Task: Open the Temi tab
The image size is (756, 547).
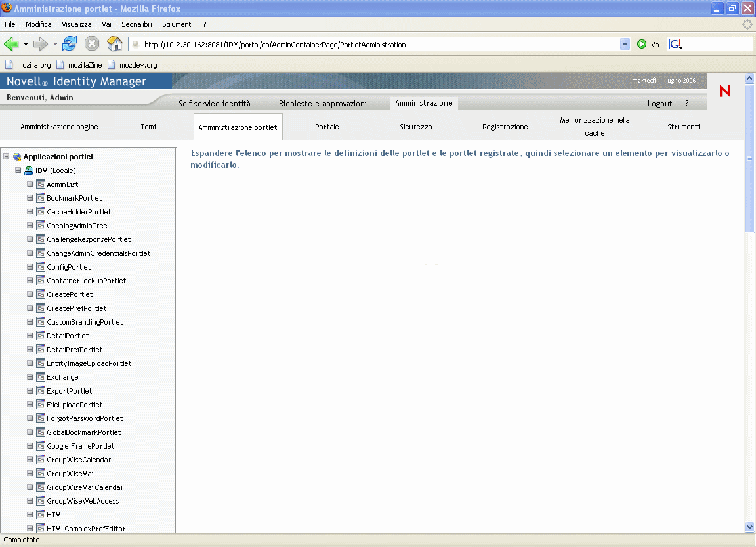Action: (x=148, y=127)
